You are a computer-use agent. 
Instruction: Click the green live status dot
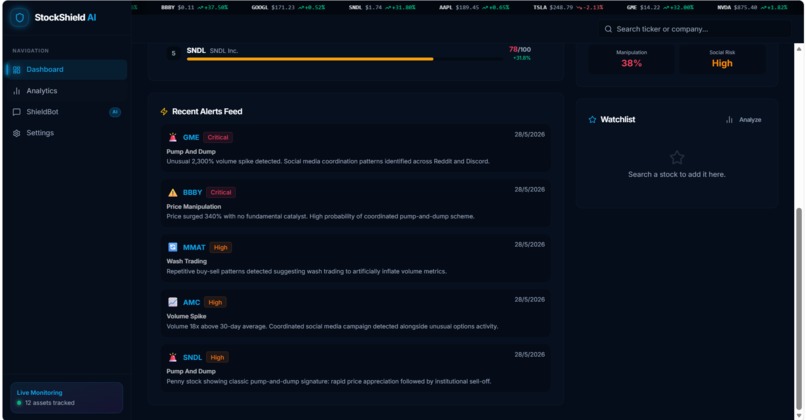tap(19, 403)
